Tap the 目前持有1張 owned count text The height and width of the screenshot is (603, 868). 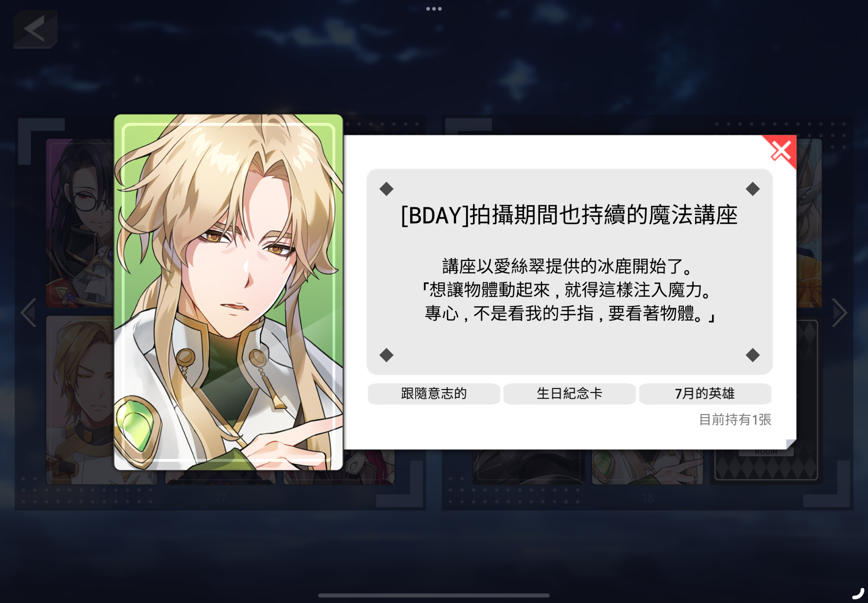coord(735,420)
